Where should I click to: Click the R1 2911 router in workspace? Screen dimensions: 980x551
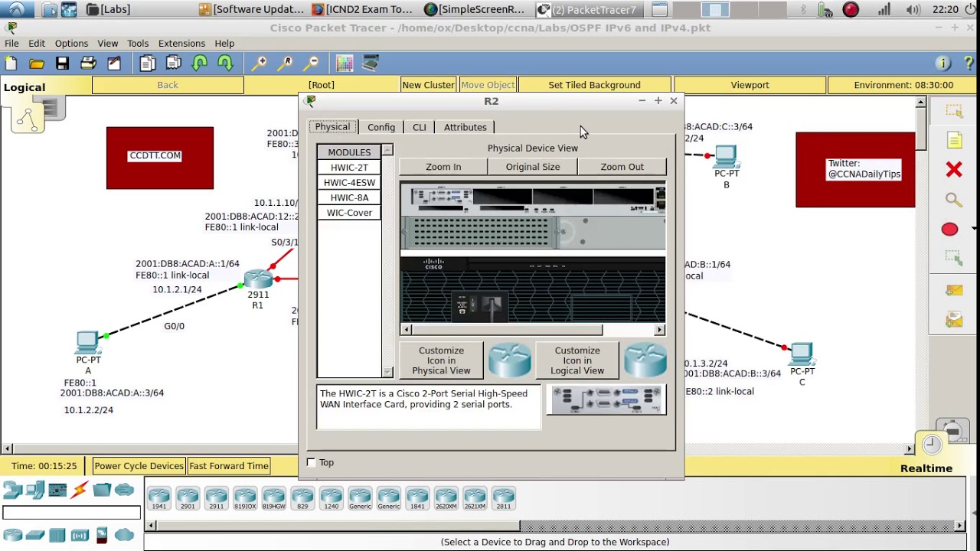tap(258, 279)
